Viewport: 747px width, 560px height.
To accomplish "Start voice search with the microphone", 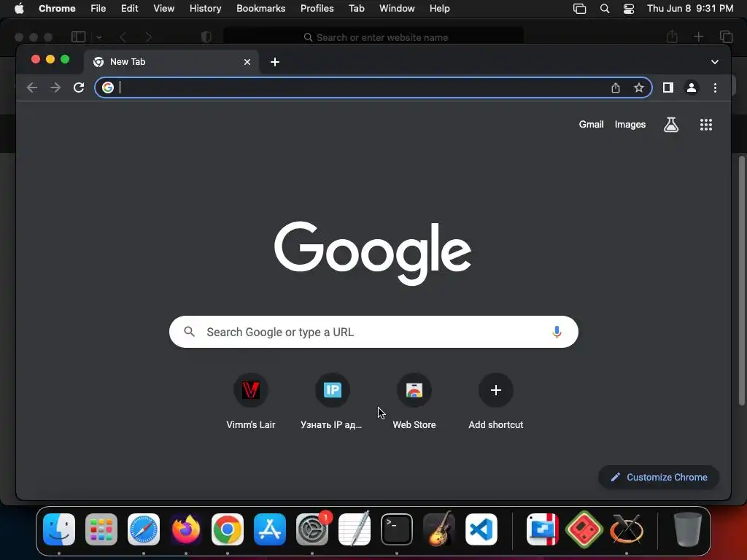I will [557, 332].
